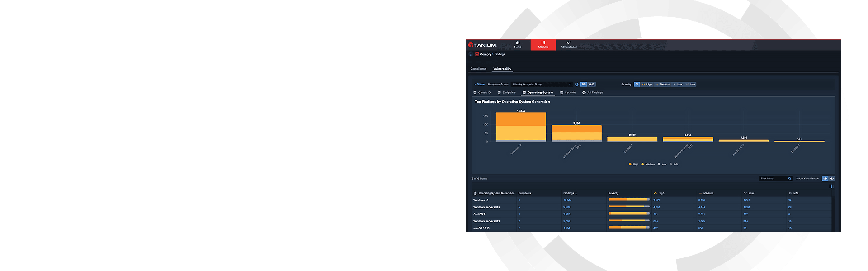Open the Administration section
Viewport: 868px width, 271px height.
[x=569, y=45]
